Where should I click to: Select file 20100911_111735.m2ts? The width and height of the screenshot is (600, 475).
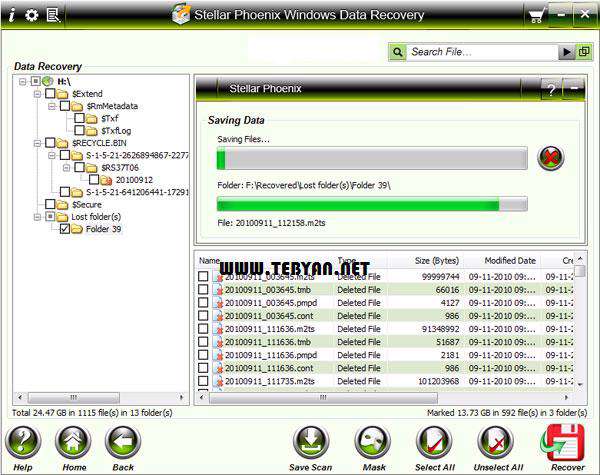coord(270,381)
